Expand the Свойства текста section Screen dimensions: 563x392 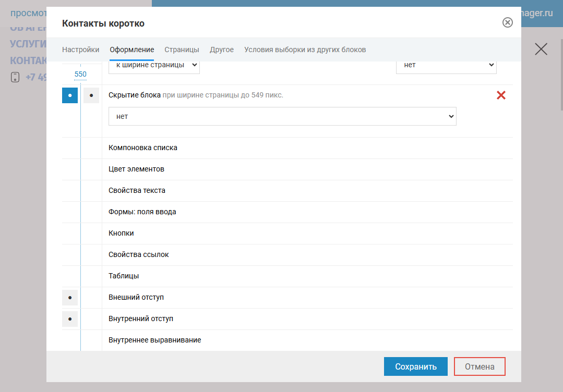coord(137,191)
